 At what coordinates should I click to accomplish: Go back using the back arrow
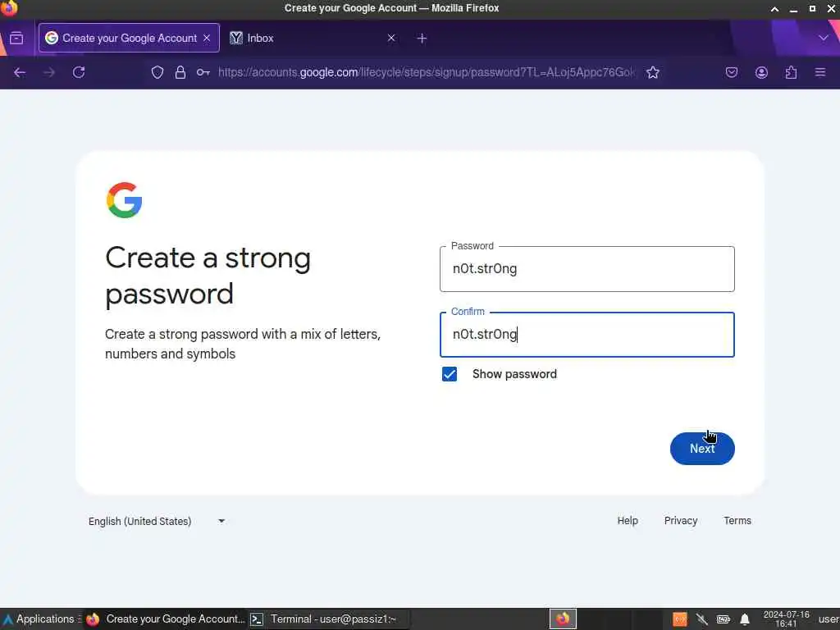click(20, 72)
